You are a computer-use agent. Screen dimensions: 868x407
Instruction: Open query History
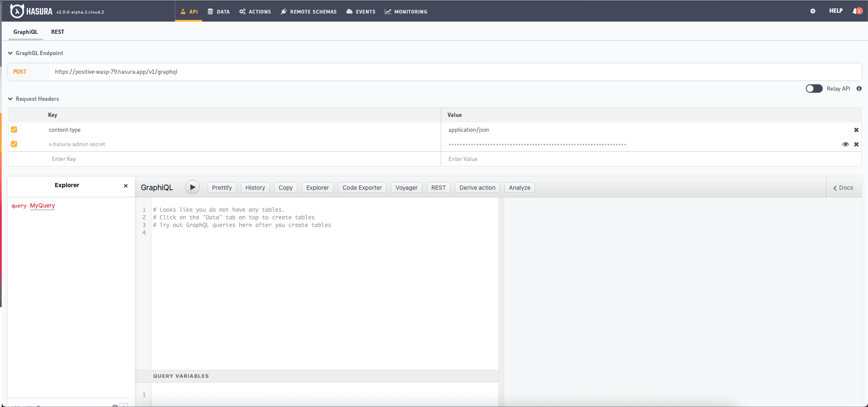255,188
